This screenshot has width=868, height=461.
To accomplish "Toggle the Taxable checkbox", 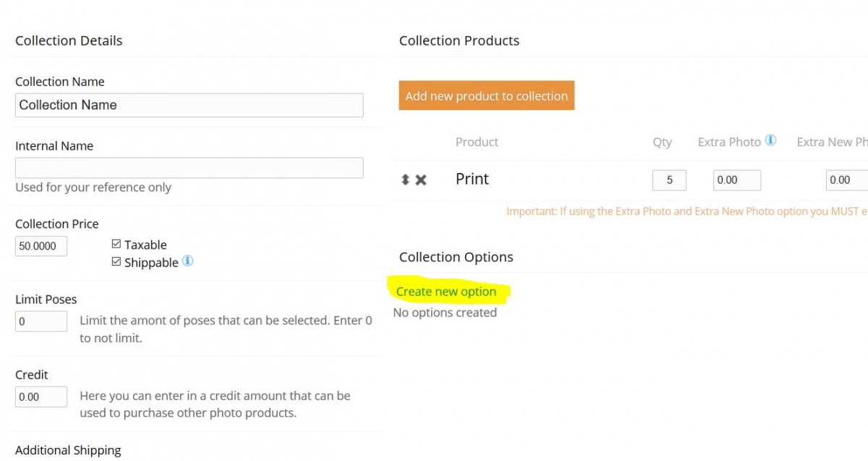I will [116, 244].
